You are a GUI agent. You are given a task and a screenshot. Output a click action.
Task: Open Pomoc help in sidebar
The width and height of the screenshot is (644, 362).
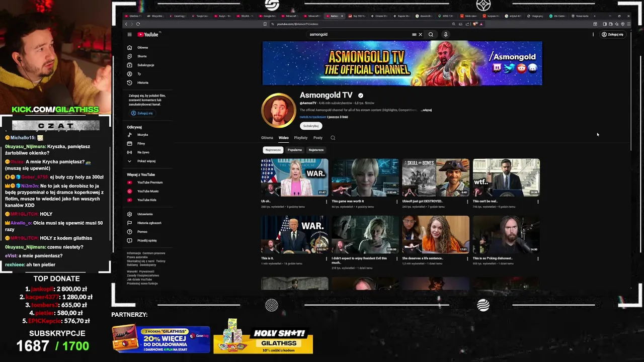[x=142, y=232]
